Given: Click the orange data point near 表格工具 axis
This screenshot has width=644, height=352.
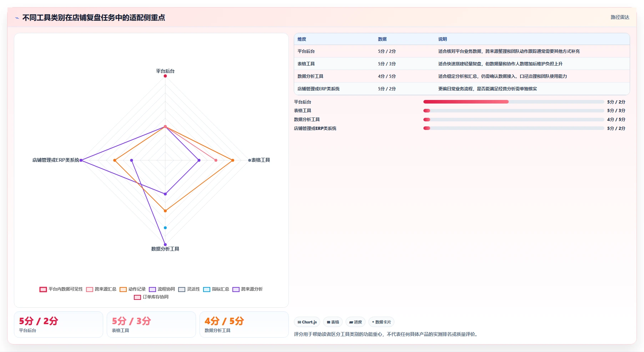Looking at the screenshot, I should [233, 160].
